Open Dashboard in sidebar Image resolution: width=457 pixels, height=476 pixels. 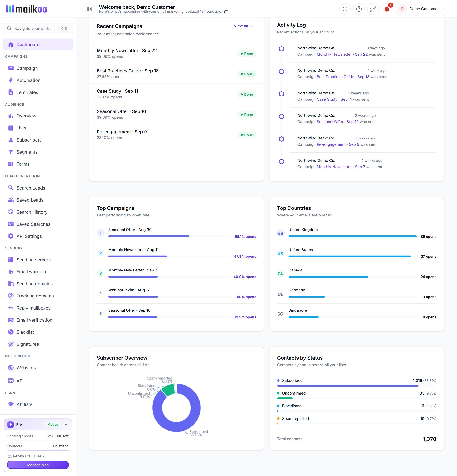click(38, 44)
